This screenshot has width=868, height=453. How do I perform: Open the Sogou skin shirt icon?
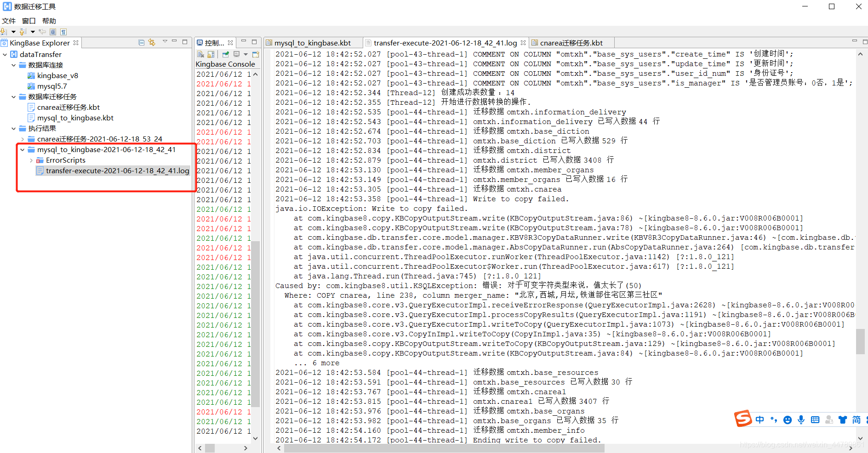pos(843,419)
